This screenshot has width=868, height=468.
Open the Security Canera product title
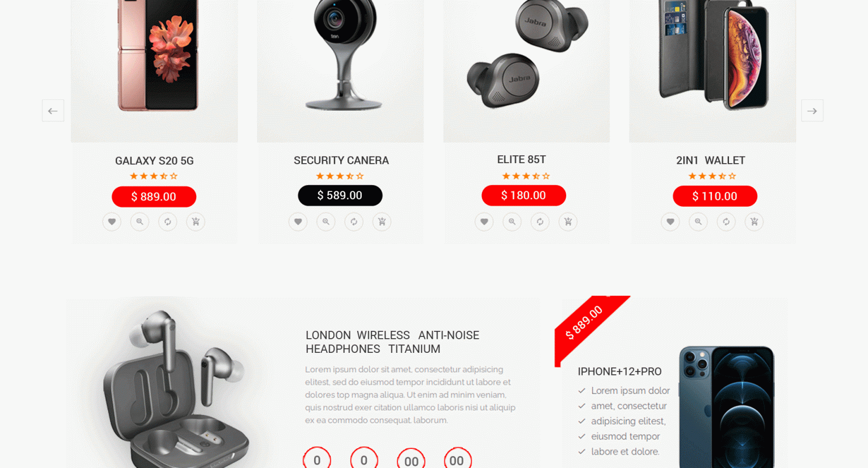click(x=341, y=160)
